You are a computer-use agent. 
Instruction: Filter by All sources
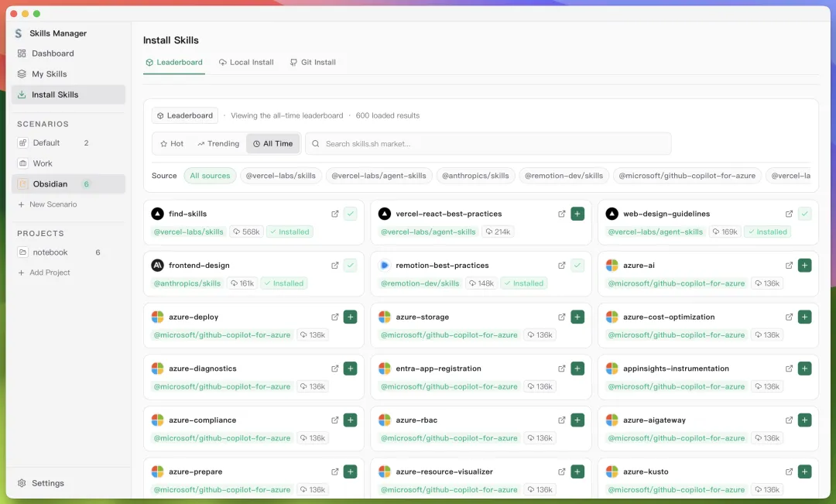(x=210, y=176)
